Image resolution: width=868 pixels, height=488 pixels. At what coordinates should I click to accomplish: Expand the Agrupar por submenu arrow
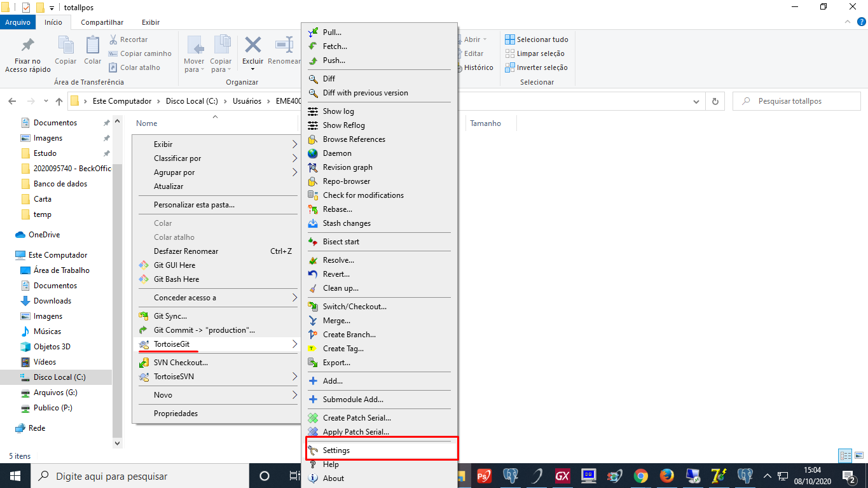(x=294, y=172)
